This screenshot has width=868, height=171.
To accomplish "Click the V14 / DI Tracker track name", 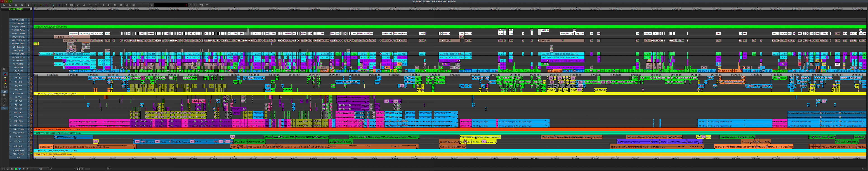I will pyautogui.click(x=18, y=27).
